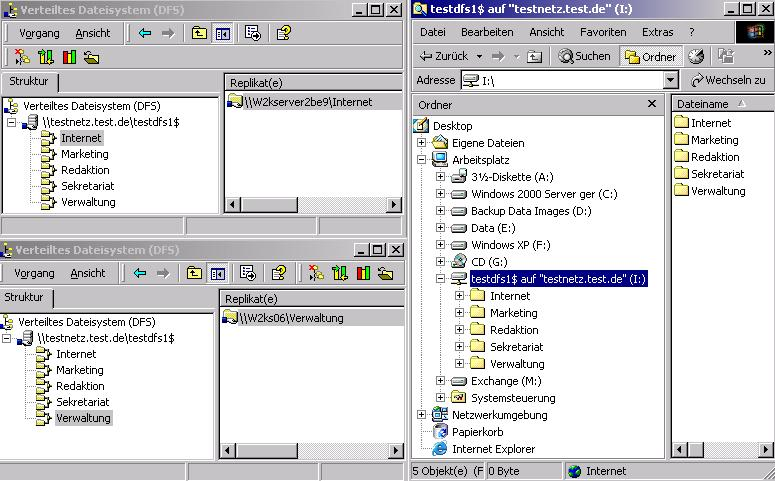Click up-one-level folder icon in upper DFS window

tap(199, 33)
